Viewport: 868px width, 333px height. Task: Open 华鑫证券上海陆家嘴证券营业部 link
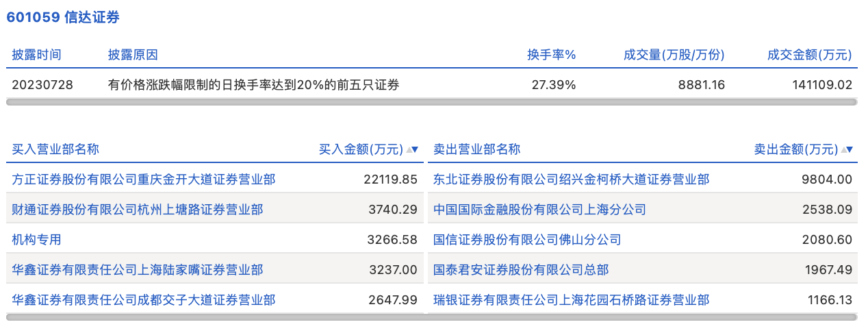click(x=138, y=270)
